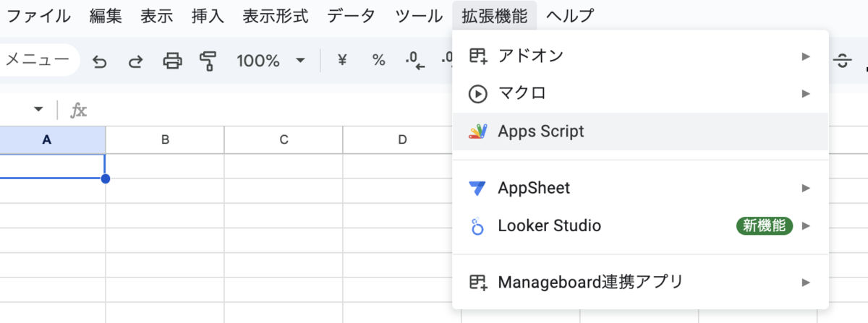Click the redo arrow icon
The image size is (868, 323).
(x=135, y=61)
